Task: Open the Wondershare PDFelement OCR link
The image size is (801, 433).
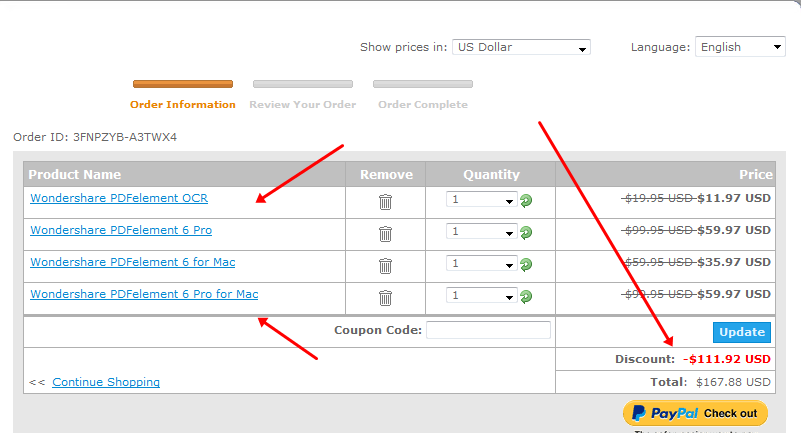Action: tap(119, 198)
